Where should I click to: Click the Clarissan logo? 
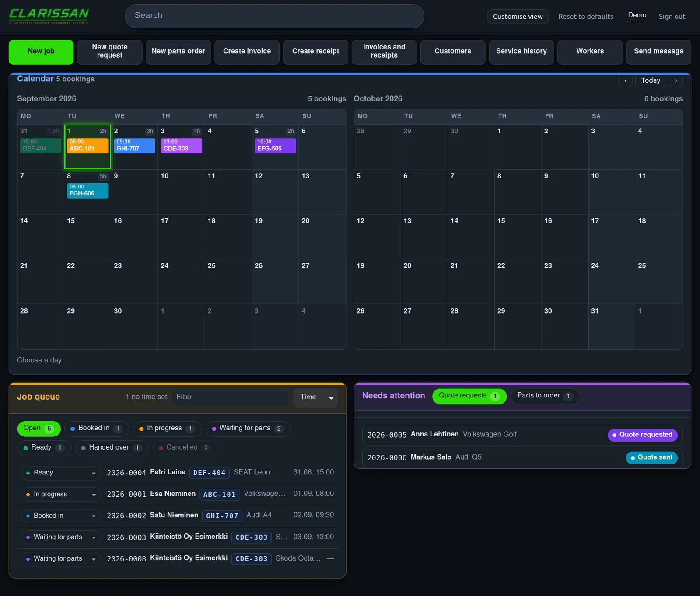point(49,16)
